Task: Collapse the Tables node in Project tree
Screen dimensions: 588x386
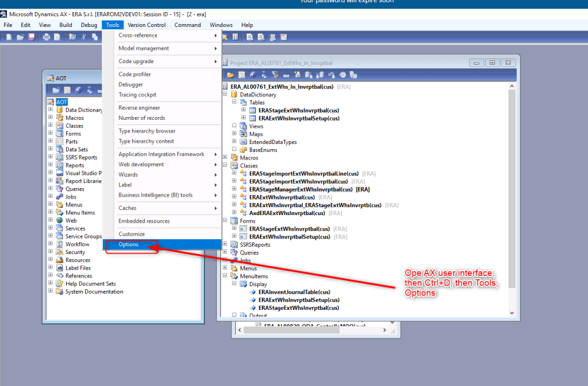Action: pyautogui.click(x=234, y=102)
